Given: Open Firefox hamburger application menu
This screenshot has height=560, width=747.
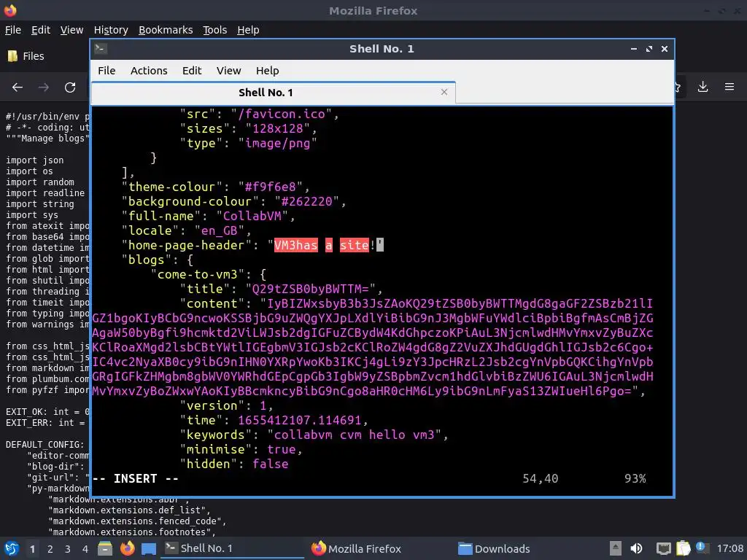Looking at the screenshot, I should coord(729,87).
